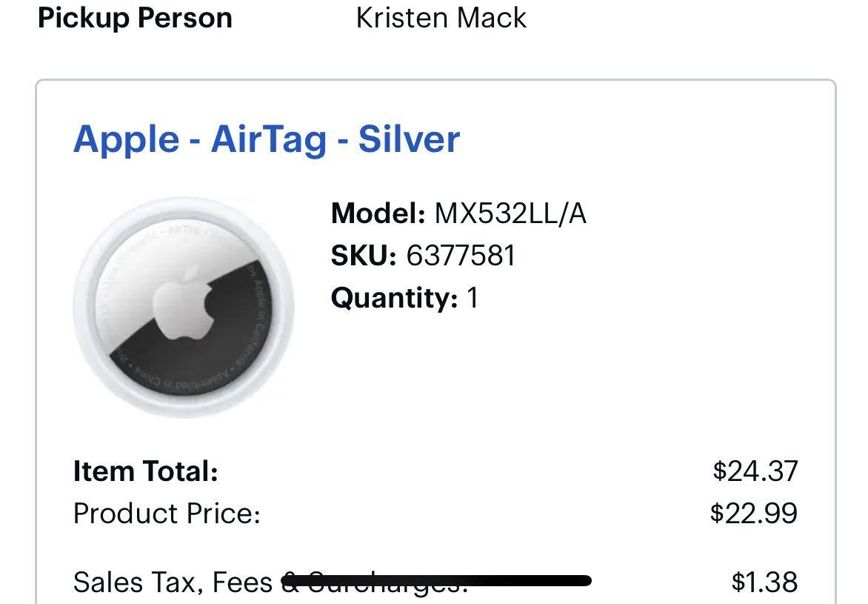The width and height of the screenshot is (868, 604).
Task: Select the $22.99 product price
Action: (754, 513)
